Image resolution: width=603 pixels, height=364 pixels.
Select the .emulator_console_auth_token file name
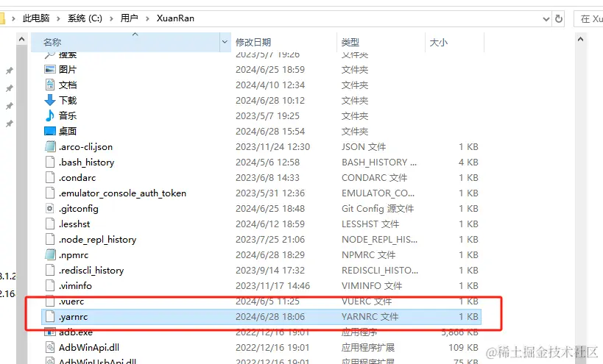point(122,193)
